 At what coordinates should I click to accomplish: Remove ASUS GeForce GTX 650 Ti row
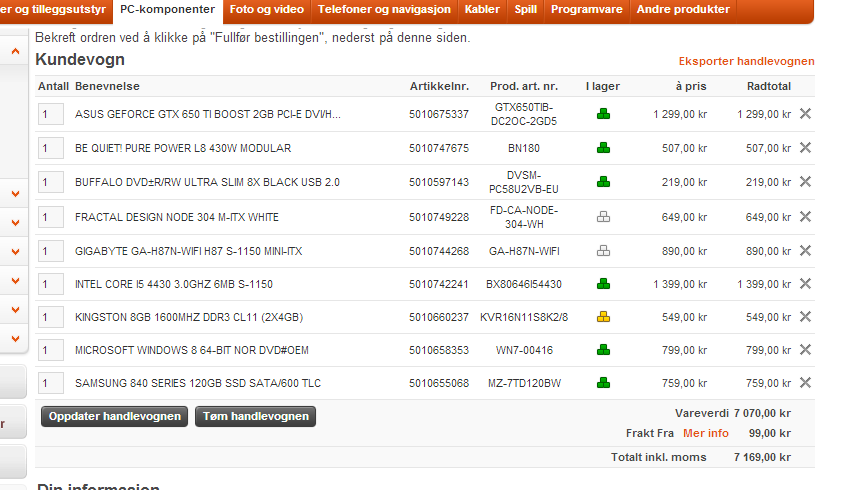tap(806, 114)
